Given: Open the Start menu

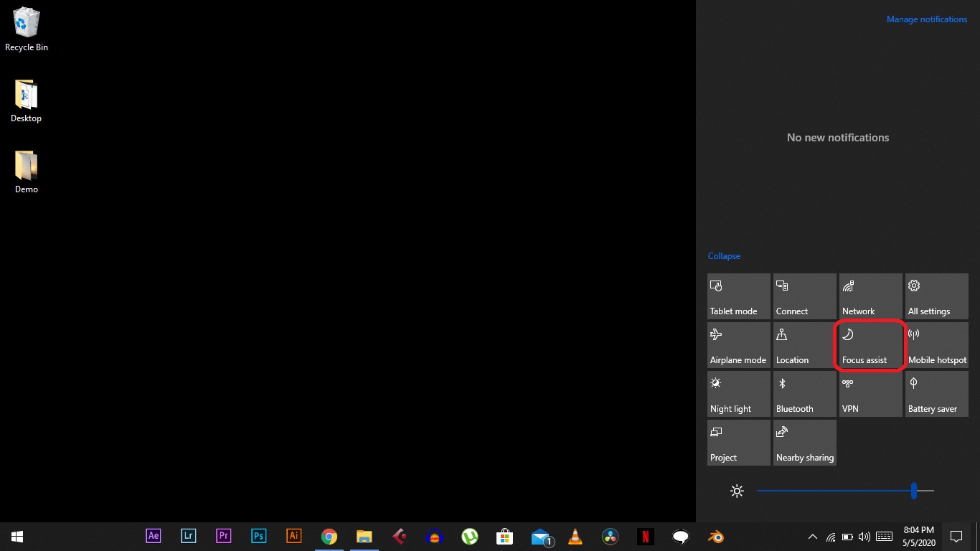Looking at the screenshot, I should click(17, 536).
